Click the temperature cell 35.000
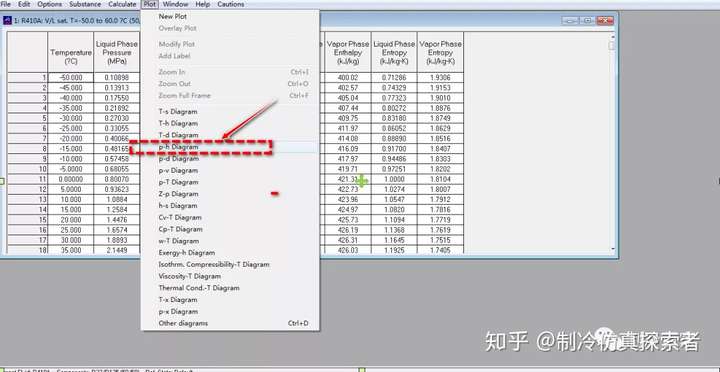 coord(71,250)
